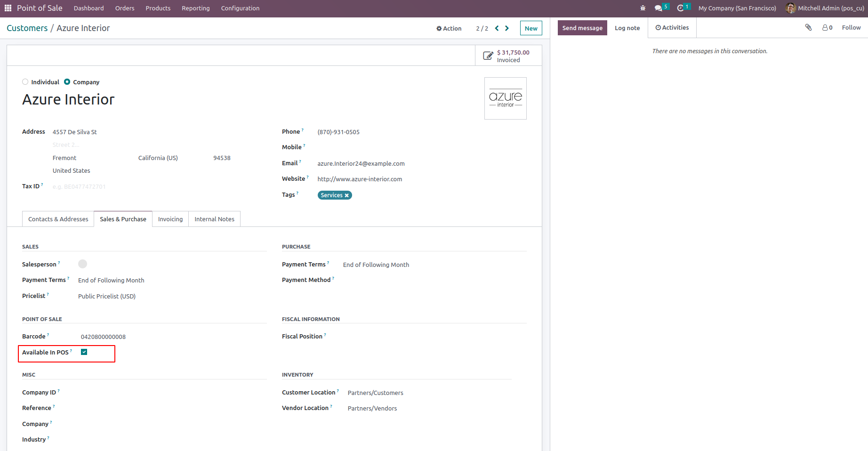Open the Orders menu

point(125,8)
